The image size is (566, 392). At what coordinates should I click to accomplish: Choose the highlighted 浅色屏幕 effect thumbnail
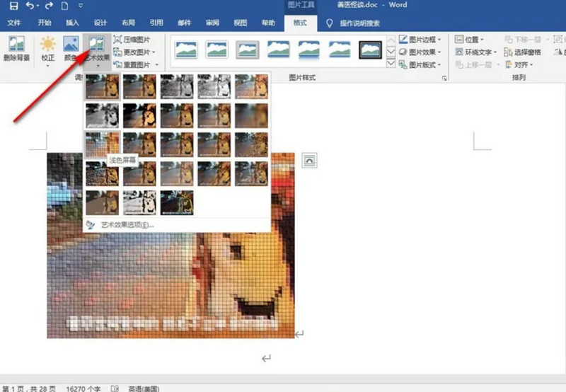coord(102,145)
